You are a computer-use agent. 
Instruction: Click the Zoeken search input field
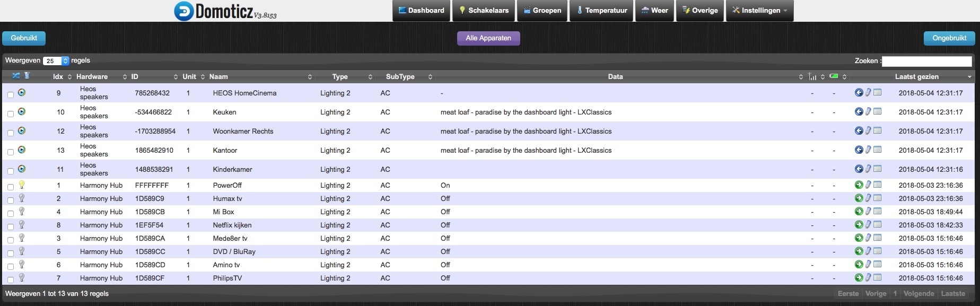click(927, 61)
